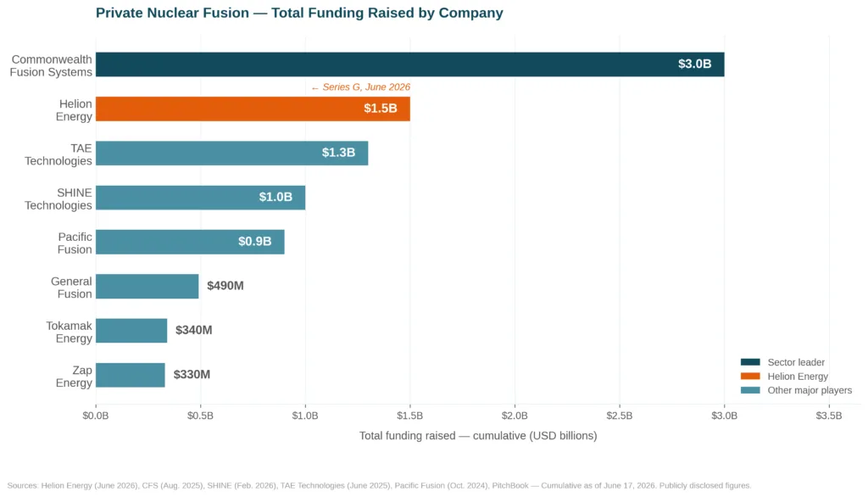This screenshot has width=868, height=497.
Task: Click the '$1.5B' bar value label
Action: [x=381, y=109]
